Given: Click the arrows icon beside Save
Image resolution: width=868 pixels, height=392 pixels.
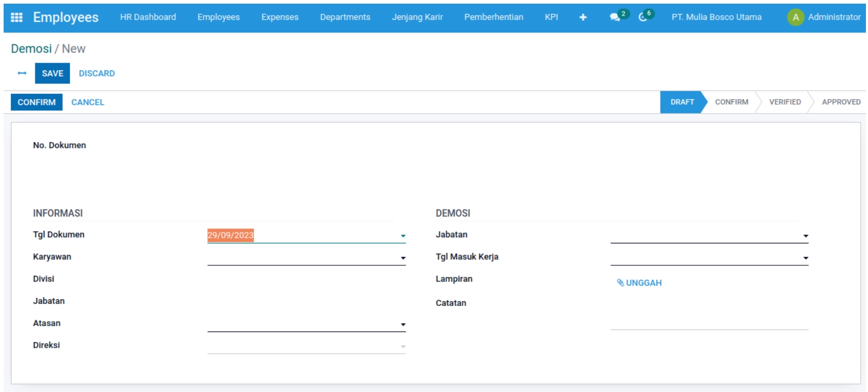Looking at the screenshot, I should tap(22, 73).
